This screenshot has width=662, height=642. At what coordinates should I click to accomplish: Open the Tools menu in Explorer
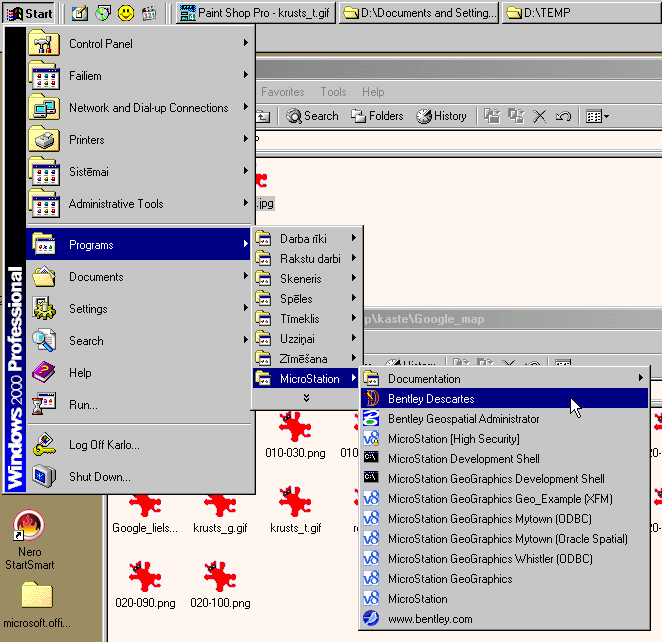click(x=333, y=92)
